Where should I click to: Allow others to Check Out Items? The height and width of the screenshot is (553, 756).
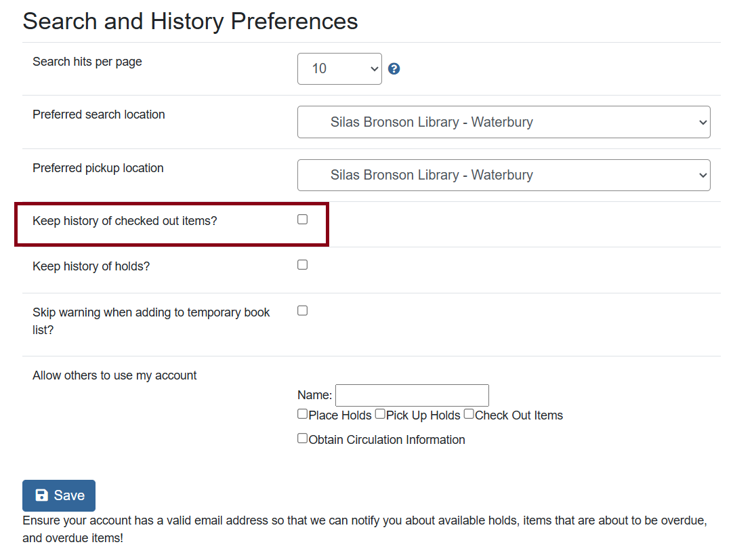click(468, 413)
